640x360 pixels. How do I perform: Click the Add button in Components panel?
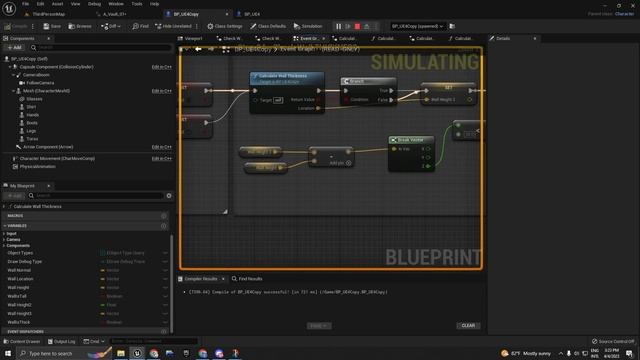14,48
